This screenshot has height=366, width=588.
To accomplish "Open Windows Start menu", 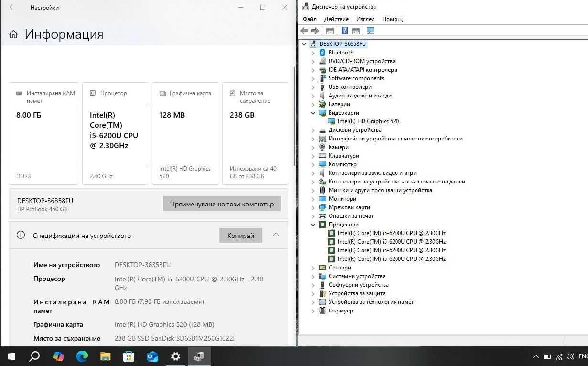I will (11, 356).
